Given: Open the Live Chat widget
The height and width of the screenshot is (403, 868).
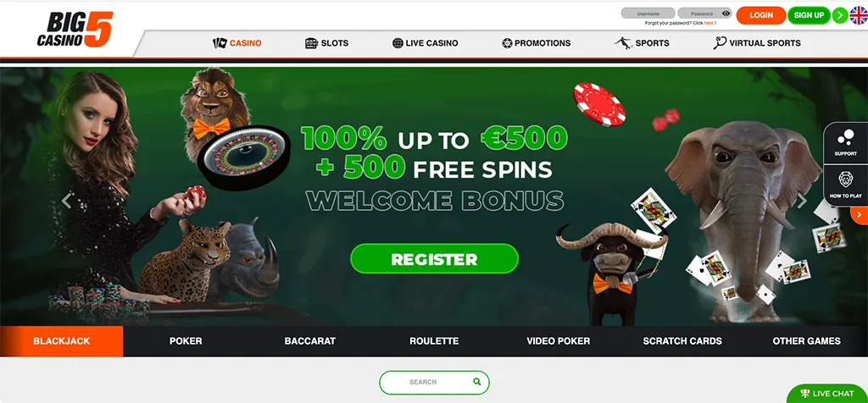Looking at the screenshot, I should pyautogui.click(x=827, y=394).
